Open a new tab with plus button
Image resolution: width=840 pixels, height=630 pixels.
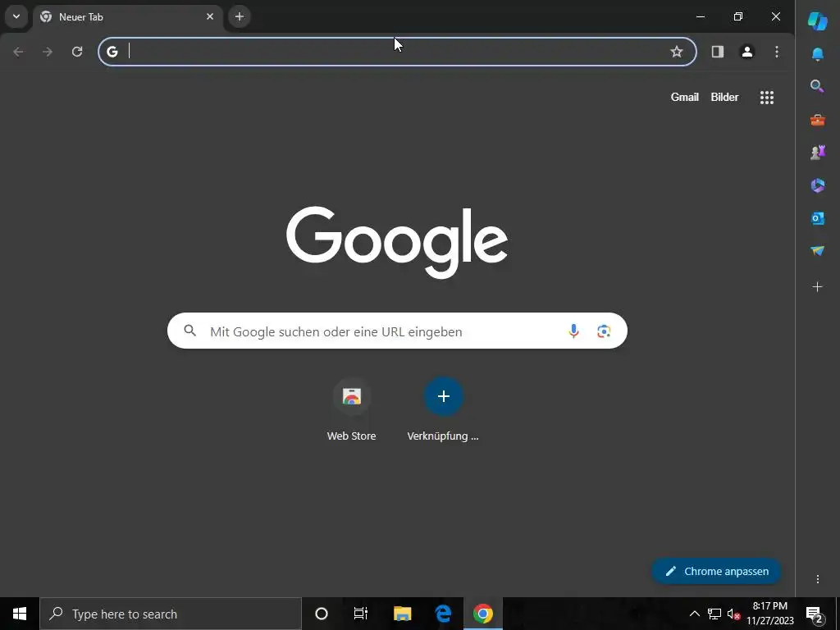(x=240, y=16)
